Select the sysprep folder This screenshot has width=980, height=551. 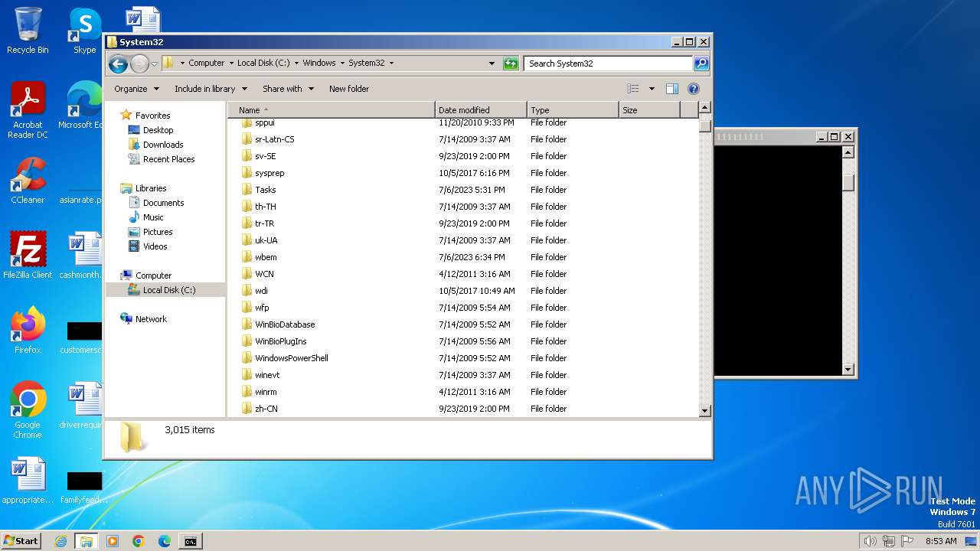pos(269,173)
